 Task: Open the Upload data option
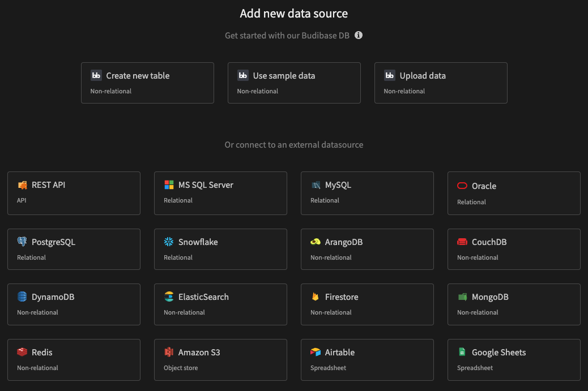click(x=441, y=83)
